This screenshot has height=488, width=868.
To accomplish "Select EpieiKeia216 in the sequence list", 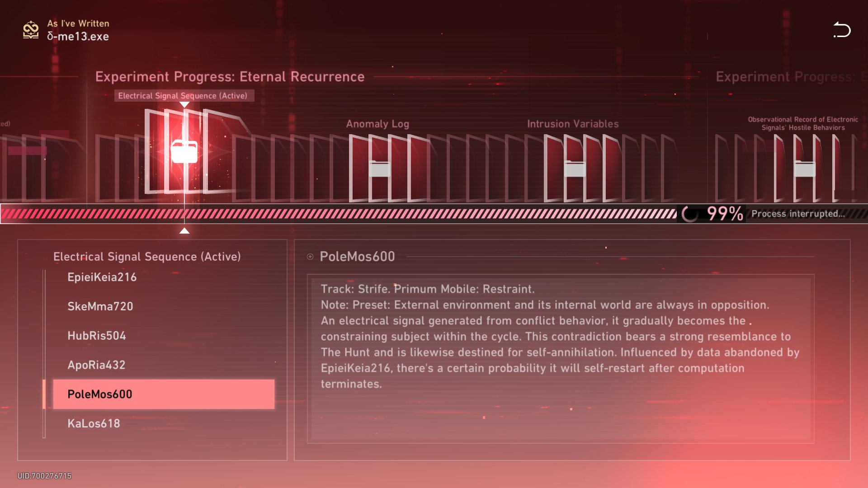I will tap(102, 277).
